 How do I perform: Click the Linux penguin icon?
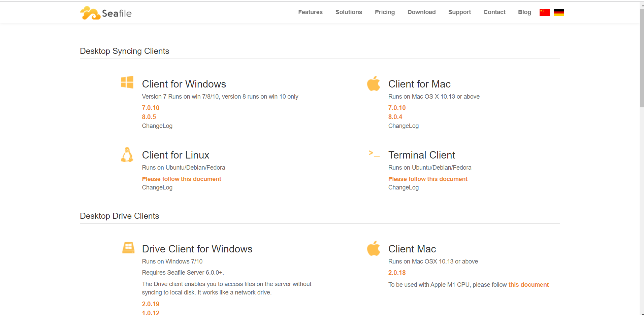coord(127,155)
